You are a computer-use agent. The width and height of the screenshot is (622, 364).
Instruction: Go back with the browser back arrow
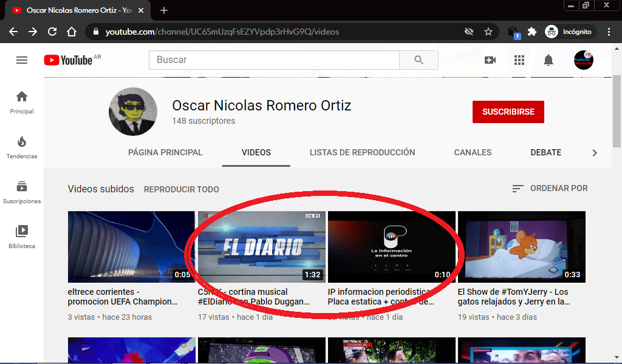coord(13,32)
